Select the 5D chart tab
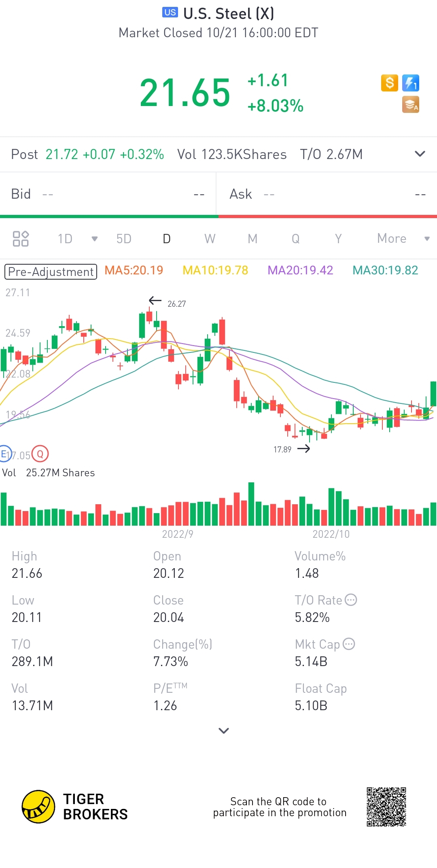The height and width of the screenshot is (868, 437). (124, 239)
